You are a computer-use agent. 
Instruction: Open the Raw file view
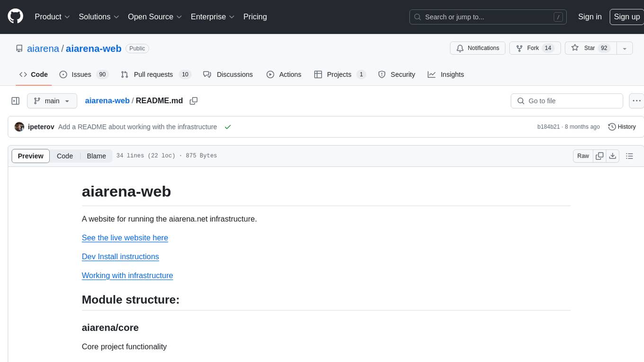tap(583, 156)
